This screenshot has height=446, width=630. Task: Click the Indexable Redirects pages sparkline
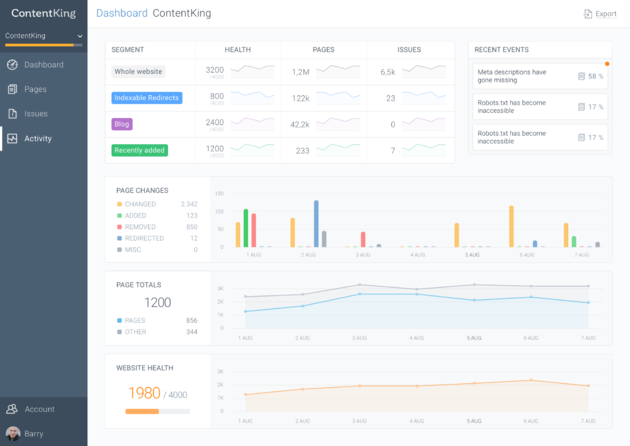(338, 98)
